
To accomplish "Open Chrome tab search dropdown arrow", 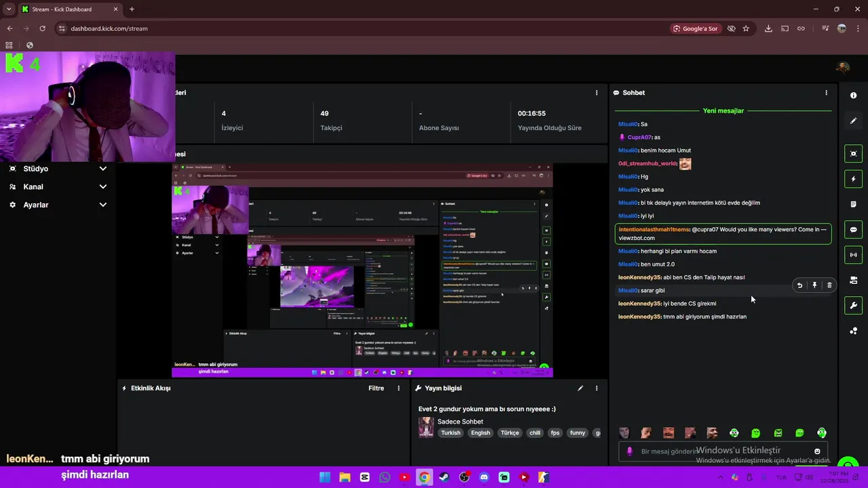I will point(9,9).
